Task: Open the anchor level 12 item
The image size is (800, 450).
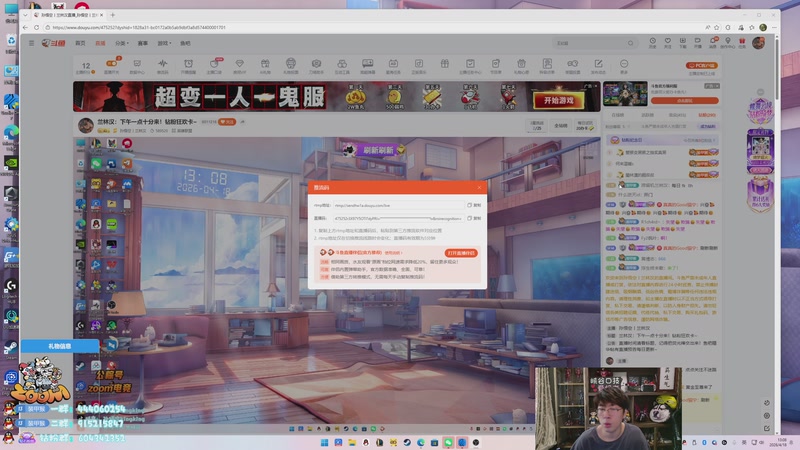Action: (86, 67)
